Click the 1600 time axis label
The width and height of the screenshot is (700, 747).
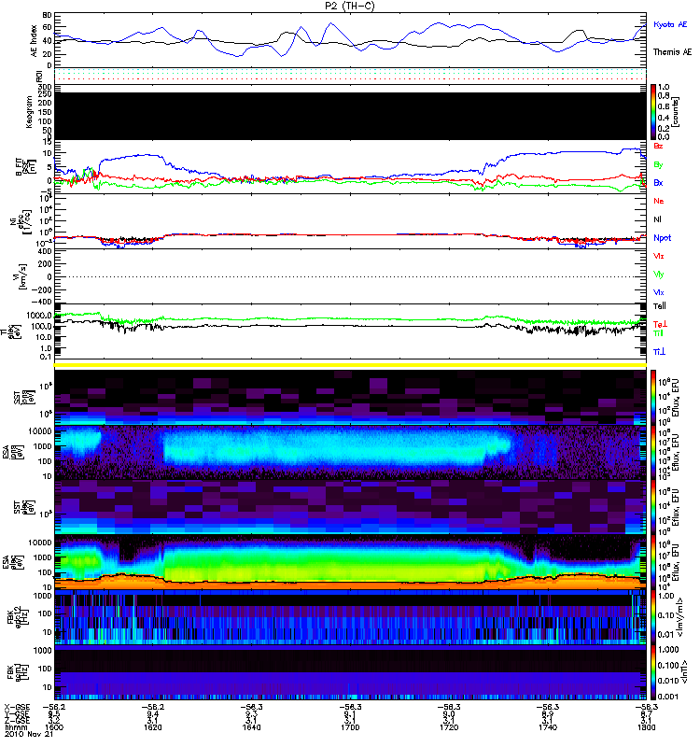54,727
